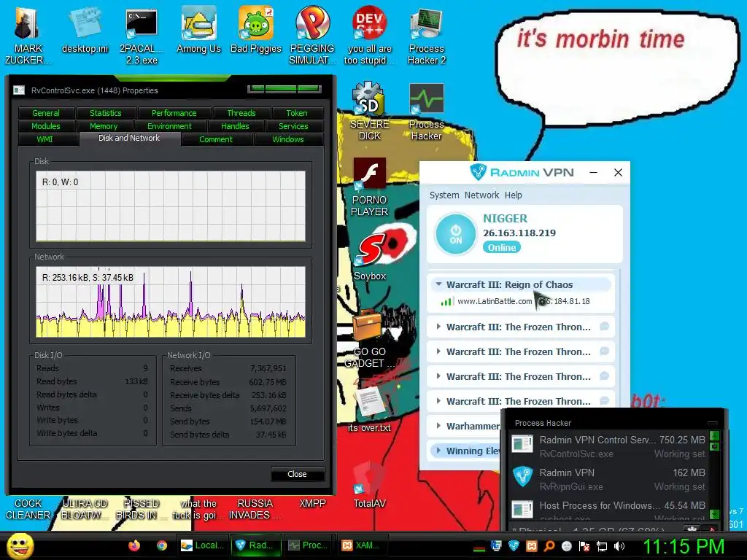Launch the TotalAV desktop shortcut
Screen dimensions: 747x560
coord(369,483)
